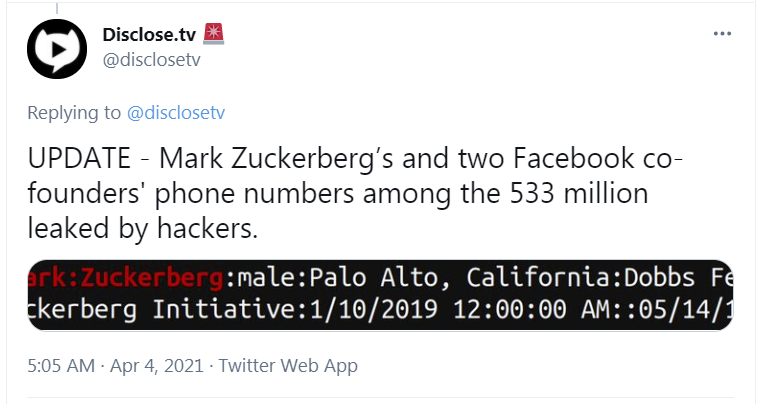
Task: Click the Apr 4, 2021 date
Action: tap(157, 365)
